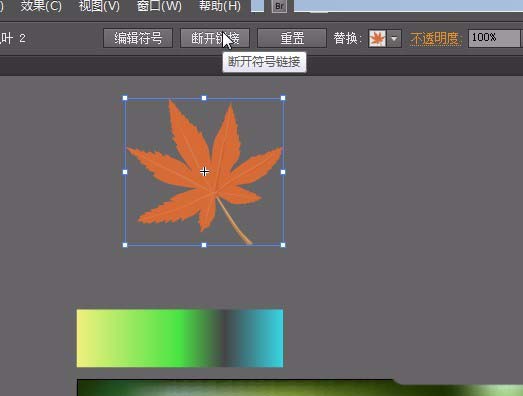Viewport: 523px width, 396px height.
Task: Click the bottom-right selection handle of leaf
Action: (283, 245)
